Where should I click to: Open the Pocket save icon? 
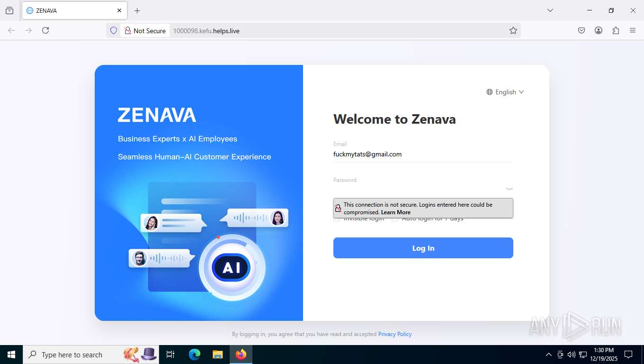pyautogui.click(x=581, y=30)
